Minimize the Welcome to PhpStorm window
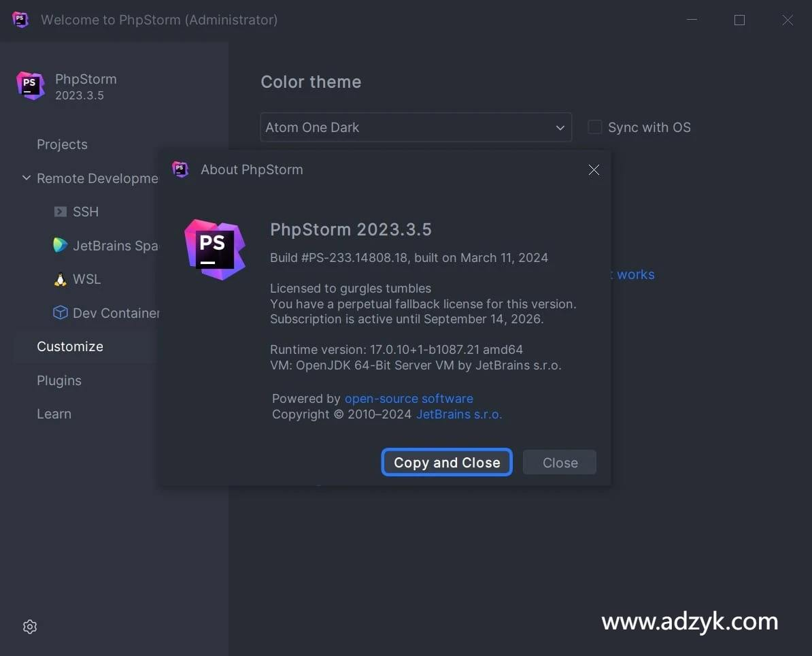812x656 pixels. point(692,20)
